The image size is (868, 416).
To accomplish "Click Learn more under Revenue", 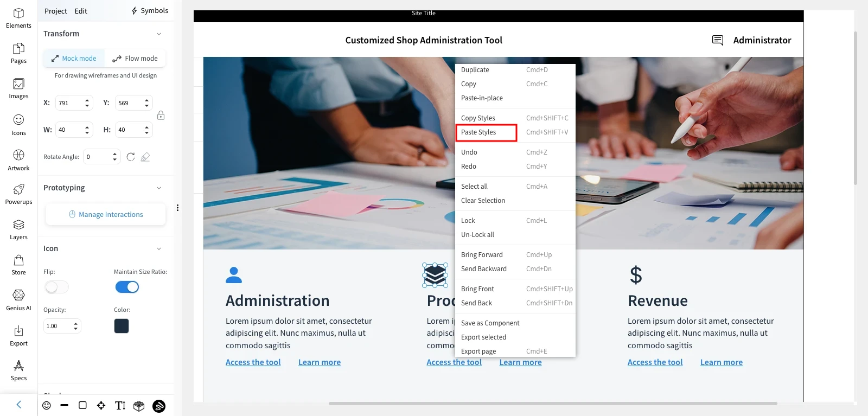I will (x=722, y=362).
